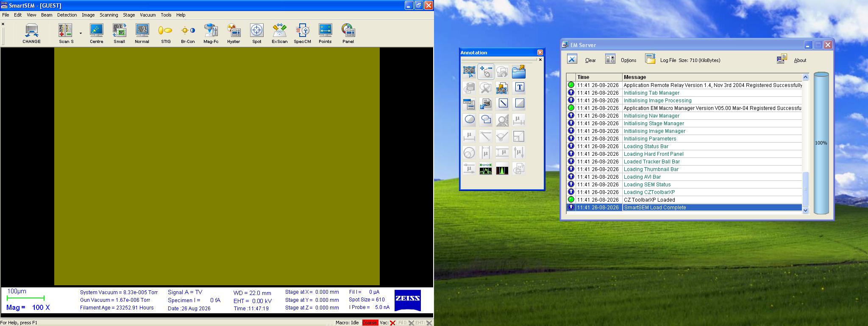Select the 'Initialising Tab Manager' log message
This screenshot has width=868, height=326.
pos(651,93)
